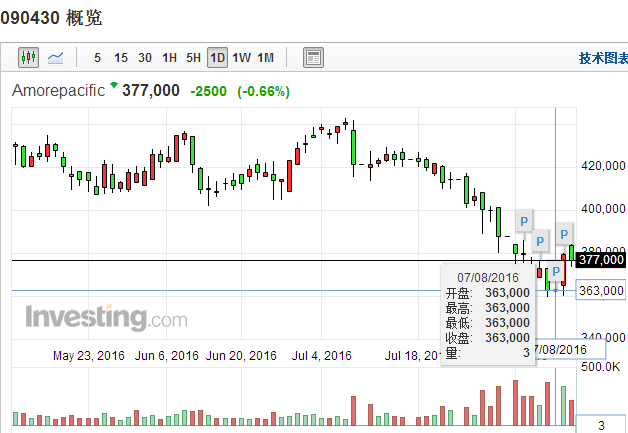Click the 500.0K volume axis label
Viewport: 628px width, 433px height.
(x=600, y=366)
